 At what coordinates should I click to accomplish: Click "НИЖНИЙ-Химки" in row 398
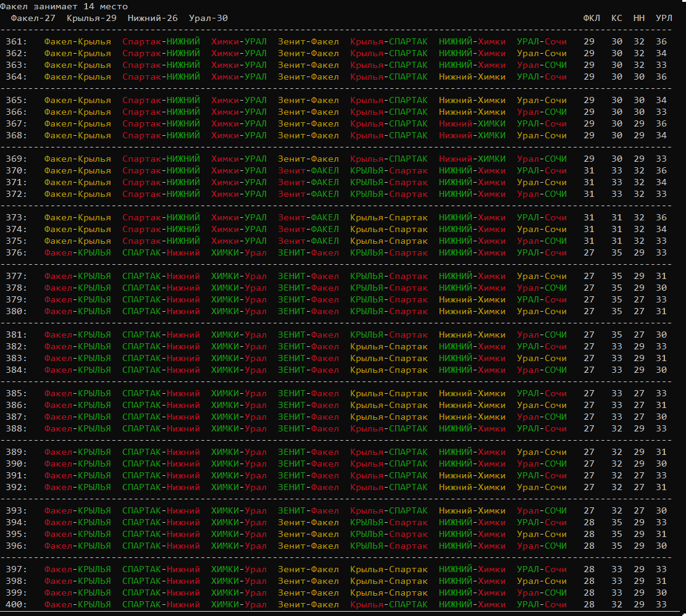tap(472, 581)
